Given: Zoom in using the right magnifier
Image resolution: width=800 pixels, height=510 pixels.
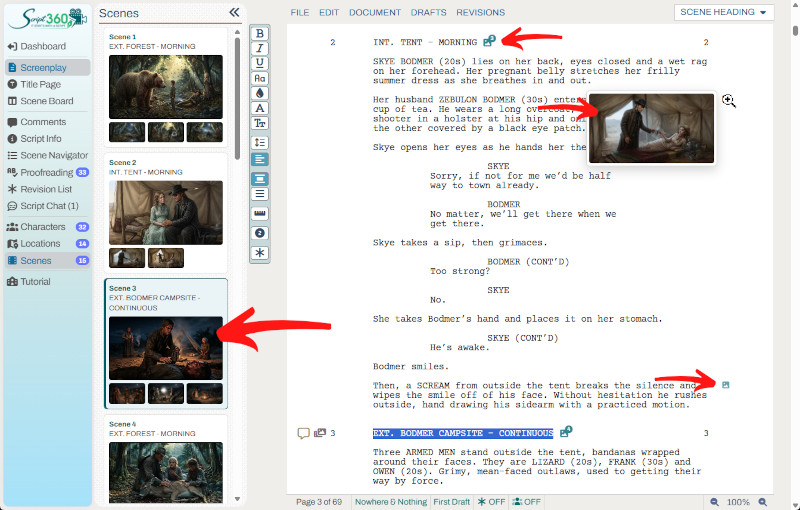Looking at the screenshot, I should 763,502.
